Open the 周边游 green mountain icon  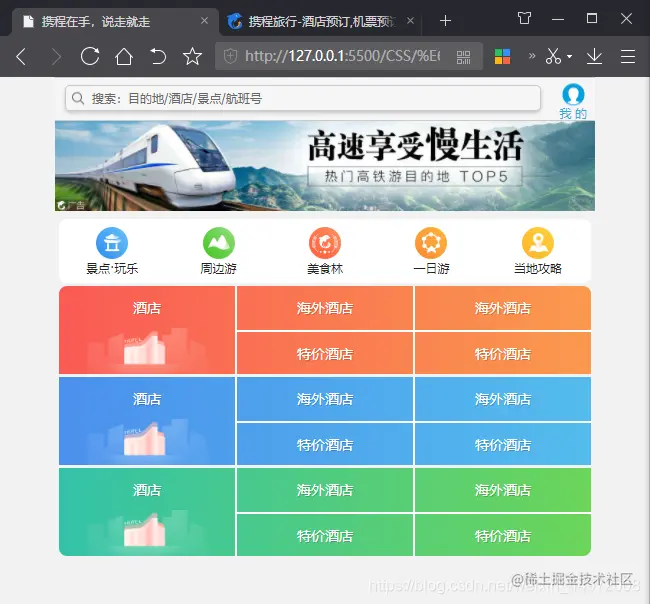coord(218,243)
